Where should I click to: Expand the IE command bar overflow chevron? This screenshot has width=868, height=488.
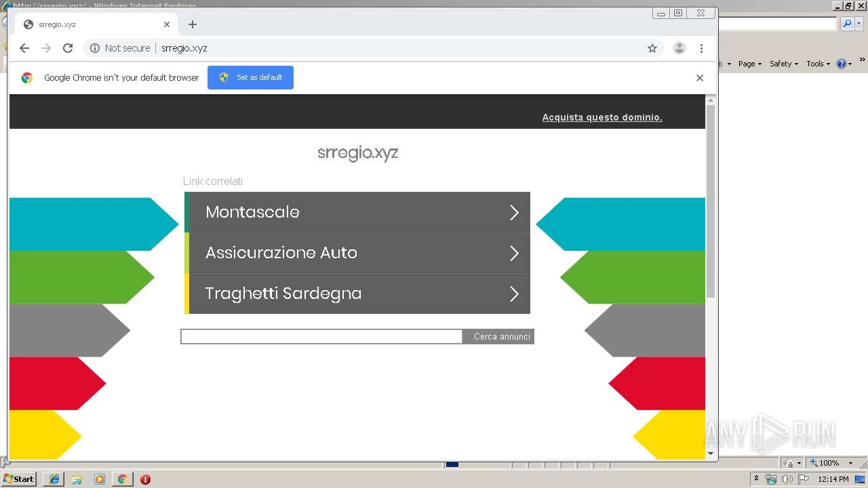(863, 61)
